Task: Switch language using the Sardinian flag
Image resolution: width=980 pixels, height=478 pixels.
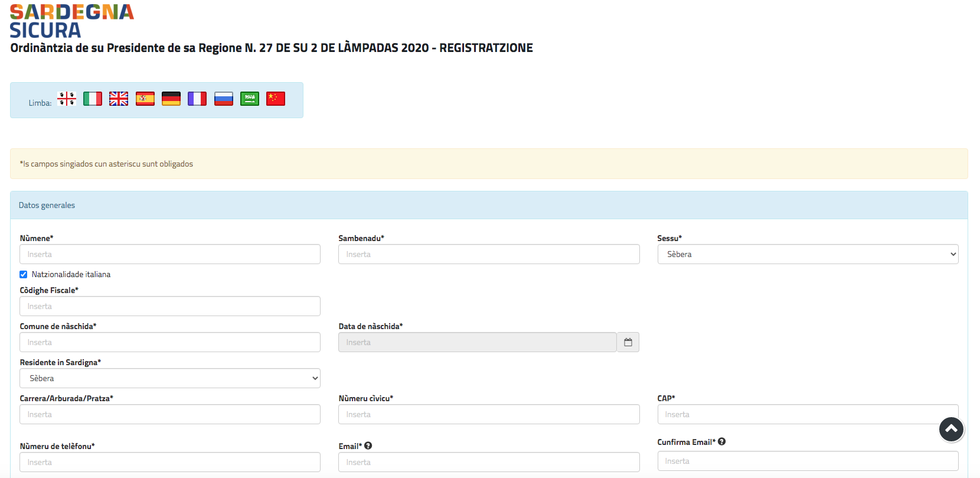Action: click(67, 99)
